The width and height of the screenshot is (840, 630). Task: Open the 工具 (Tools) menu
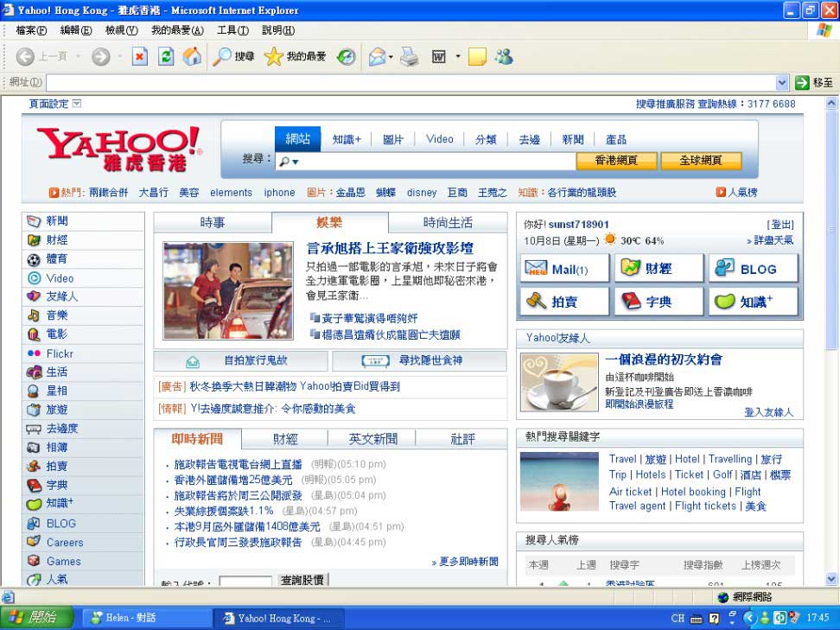click(232, 30)
